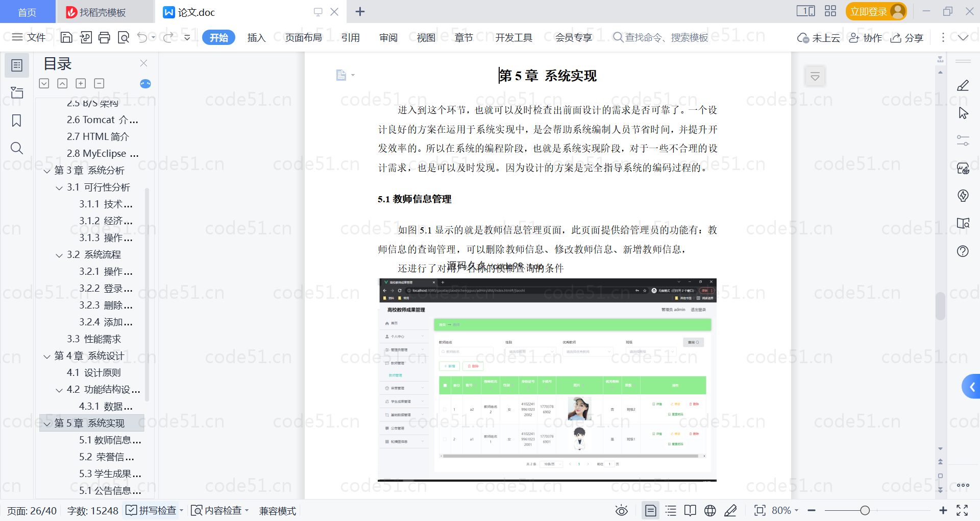Click the document section icon near heading
Viewport: 980px width, 521px height.
coord(341,75)
